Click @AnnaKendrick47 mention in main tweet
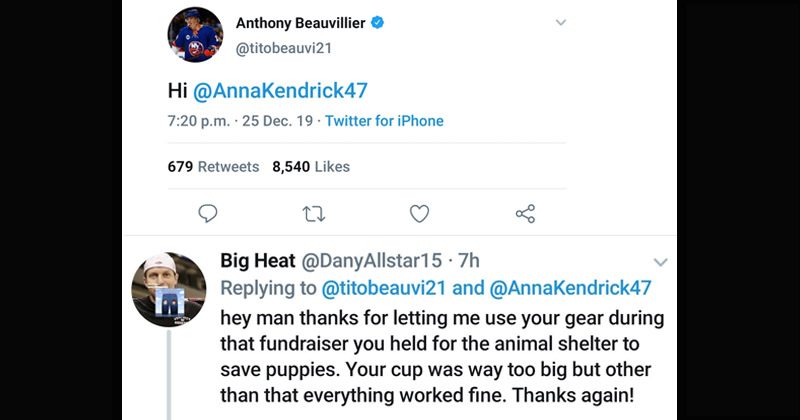The image size is (800, 420). (x=280, y=90)
